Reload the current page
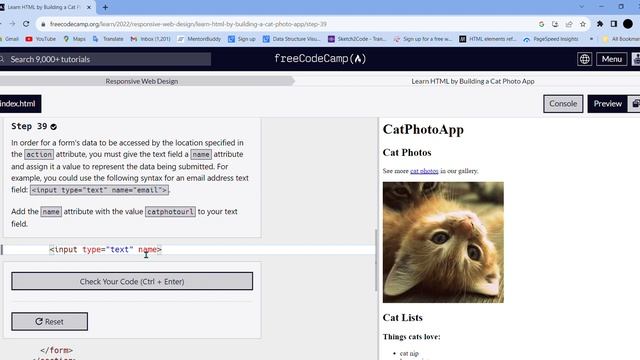This screenshot has height=360, width=640. tap(26, 24)
